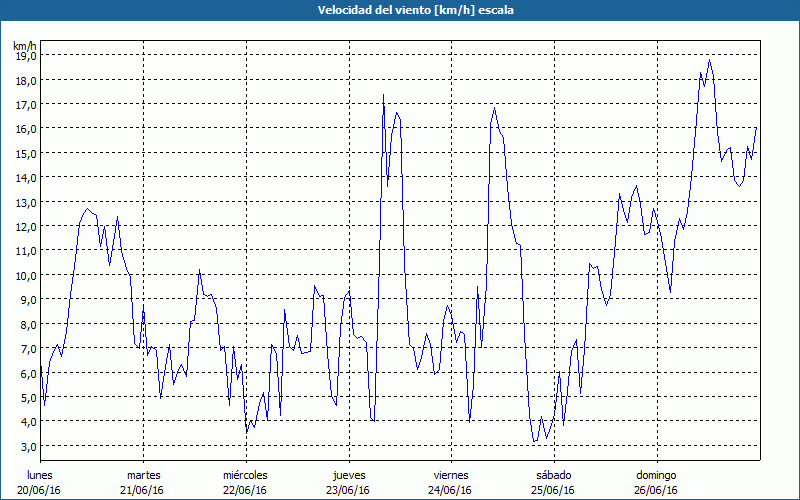Select the 15,0 value on the vertical axis
The image size is (800, 500).
[25, 153]
